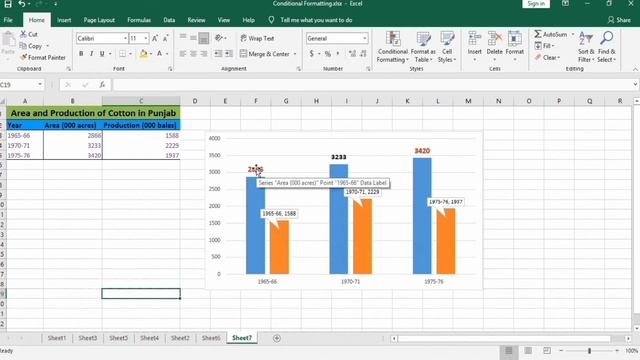This screenshot has width=640, height=360.
Task: Click the Cut scissors icon
Action: (23, 34)
